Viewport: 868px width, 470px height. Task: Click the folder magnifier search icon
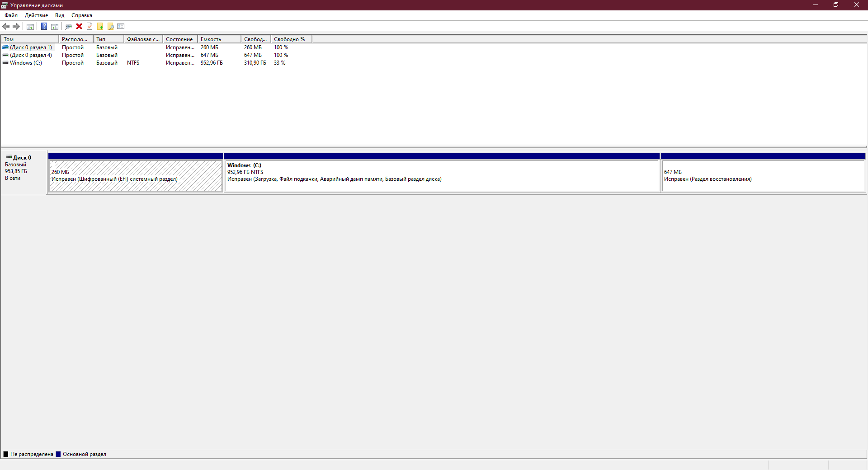point(110,26)
